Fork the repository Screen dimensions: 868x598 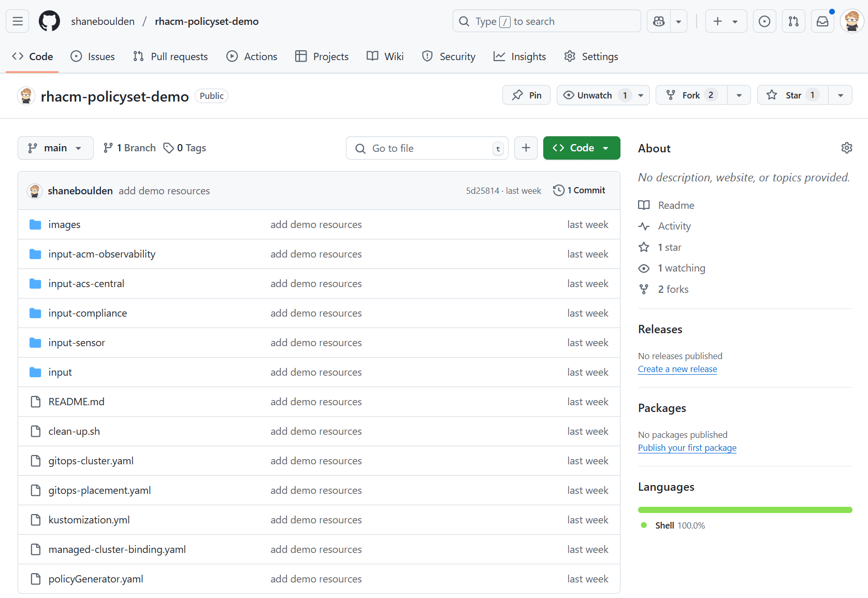coord(691,95)
